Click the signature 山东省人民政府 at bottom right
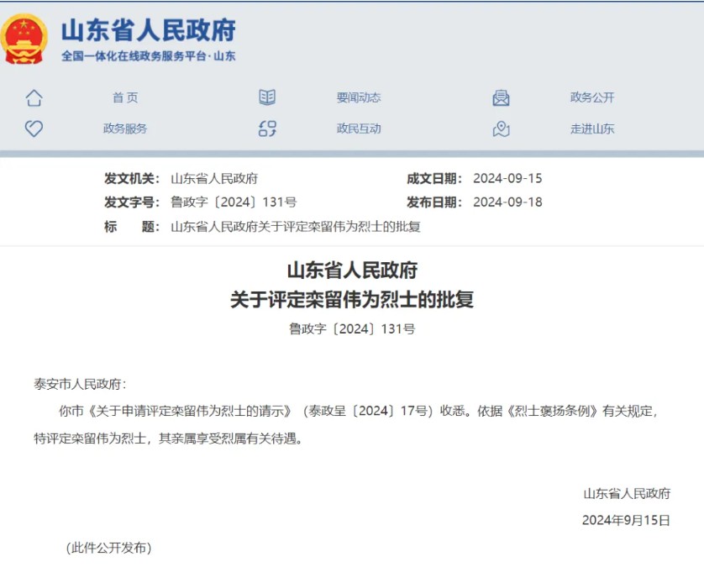The height and width of the screenshot is (588, 704). (627, 494)
